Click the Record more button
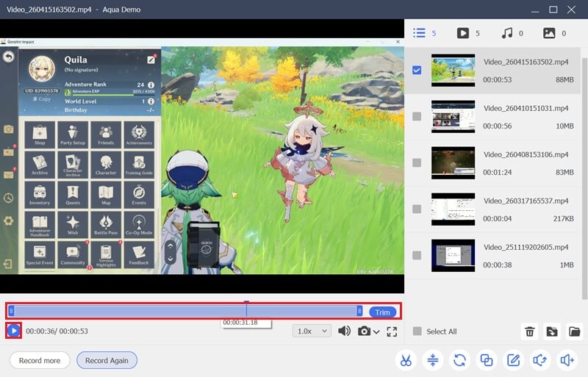 pyautogui.click(x=40, y=361)
